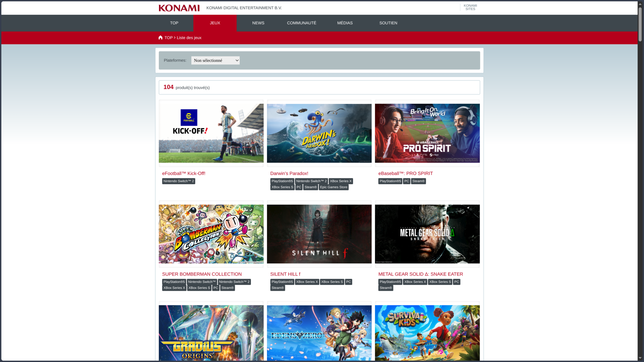Click Steam® tag under Darwin's Paradox
Image resolution: width=644 pixels, height=362 pixels.
click(x=311, y=187)
